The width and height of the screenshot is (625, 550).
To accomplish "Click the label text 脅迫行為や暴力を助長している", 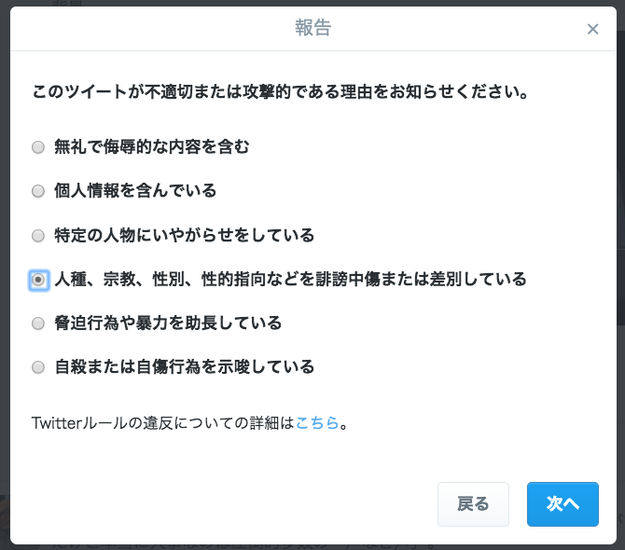I will tap(168, 323).
